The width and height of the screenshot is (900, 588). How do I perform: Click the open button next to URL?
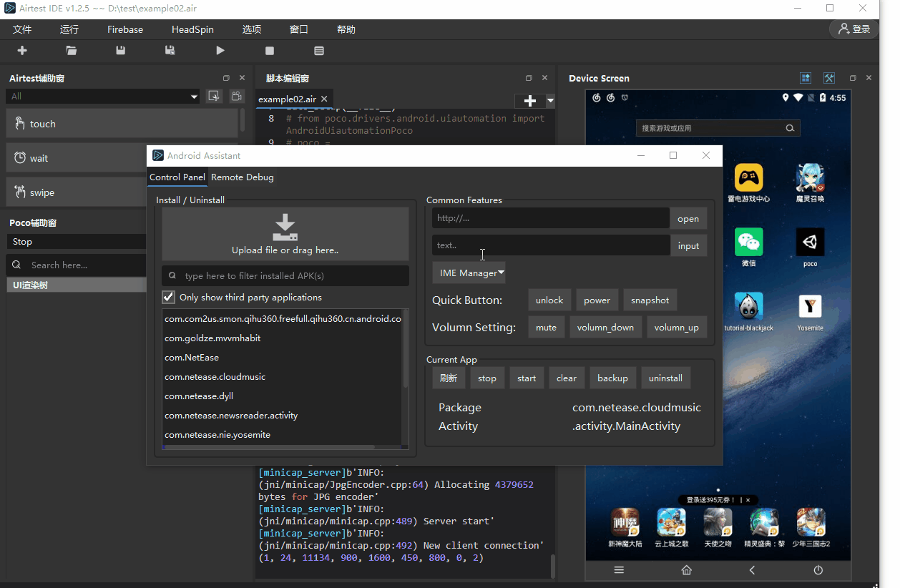[688, 219]
